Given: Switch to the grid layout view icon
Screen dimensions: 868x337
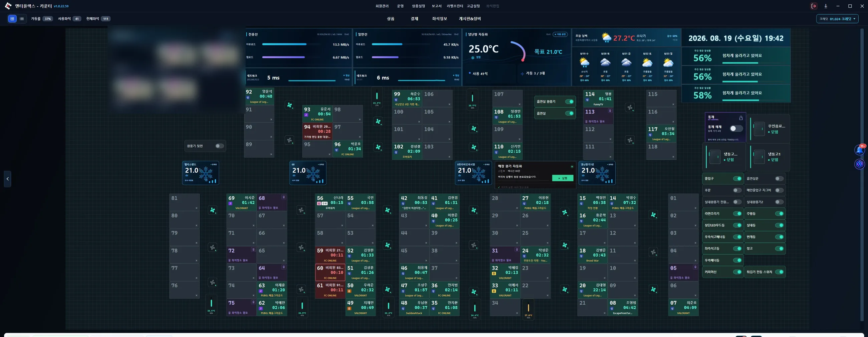Looking at the screenshot, I should (12, 19).
